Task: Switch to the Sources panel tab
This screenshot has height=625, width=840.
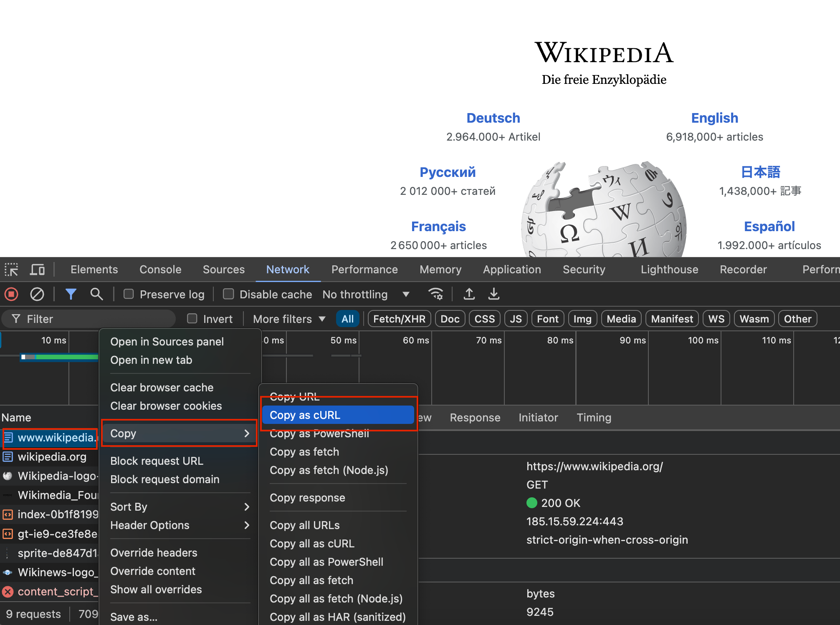Action: (x=224, y=270)
